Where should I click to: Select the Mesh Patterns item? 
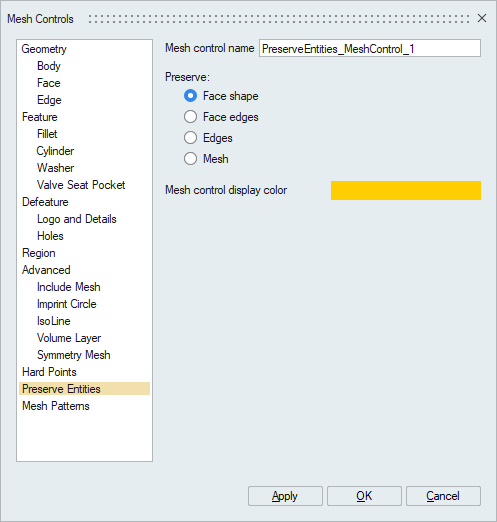(56, 406)
